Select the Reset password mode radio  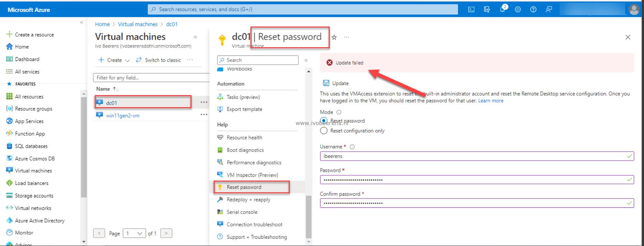324,121
